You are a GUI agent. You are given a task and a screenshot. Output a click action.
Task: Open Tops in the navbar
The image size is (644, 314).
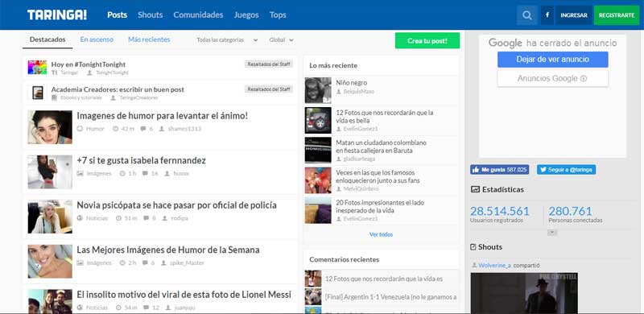pyautogui.click(x=278, y=15)
